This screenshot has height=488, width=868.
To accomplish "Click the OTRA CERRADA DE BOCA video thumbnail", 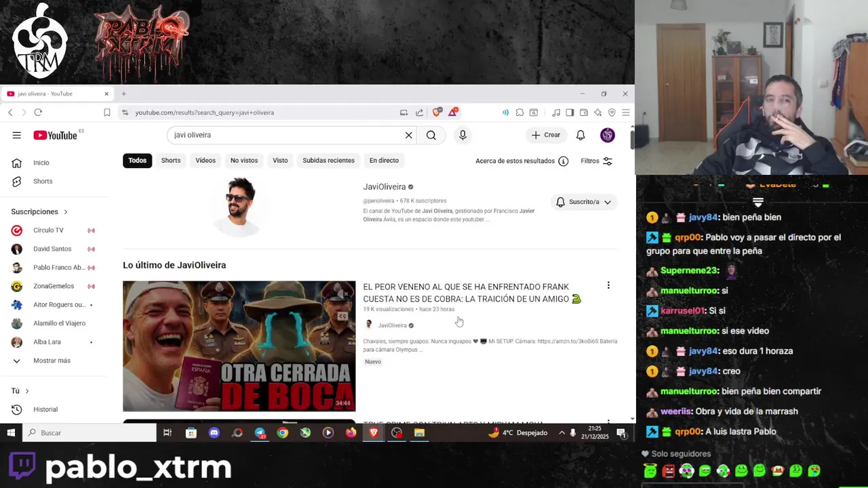I will coord(239,346).
